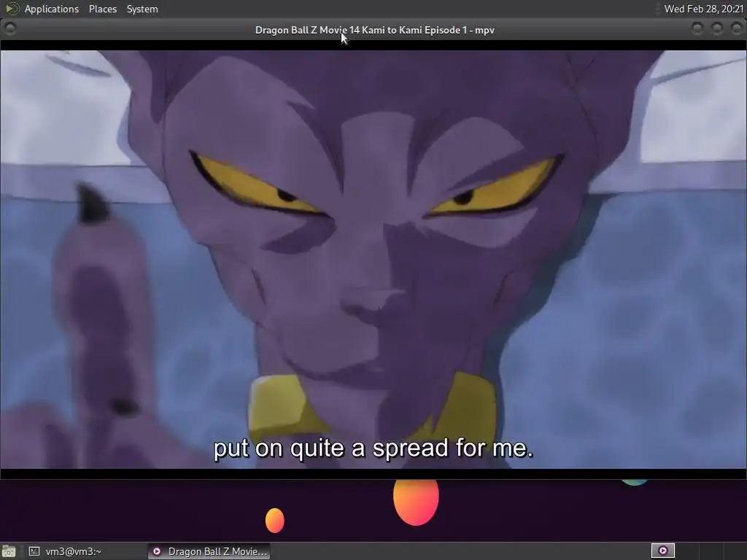The height and width of the screenshot is (560, 747).
Task: Click the mpv video frame to focus playback
Action: point(373,260)
